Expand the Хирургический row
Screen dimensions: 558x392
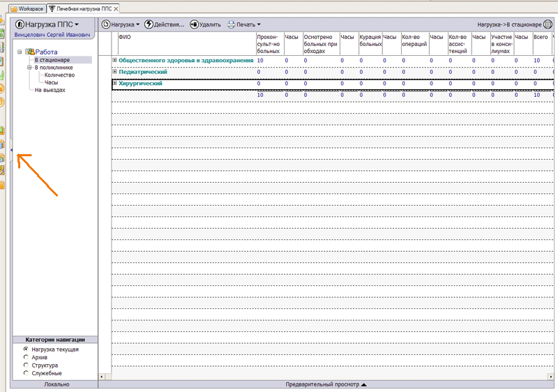(115, 84)
